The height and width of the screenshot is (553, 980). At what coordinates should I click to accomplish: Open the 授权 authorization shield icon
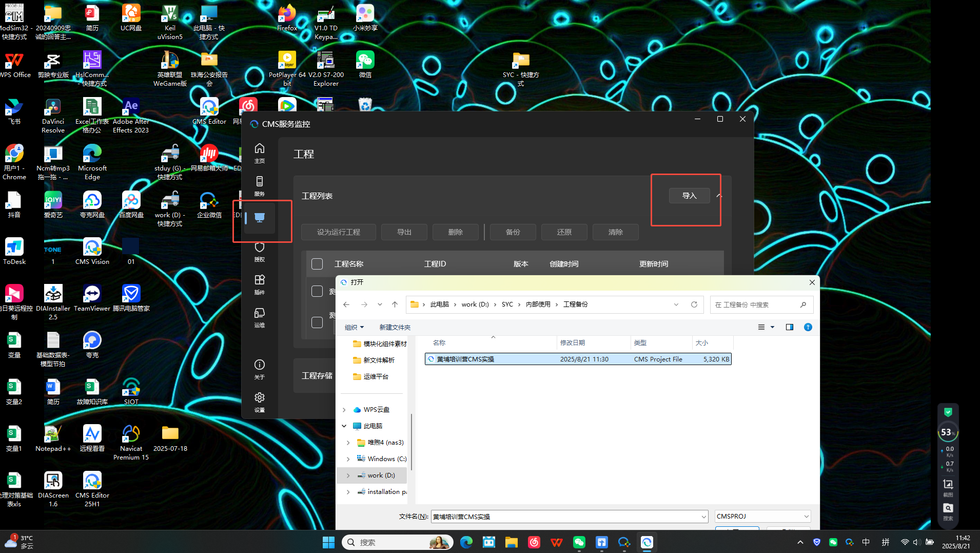coord(260,251)
